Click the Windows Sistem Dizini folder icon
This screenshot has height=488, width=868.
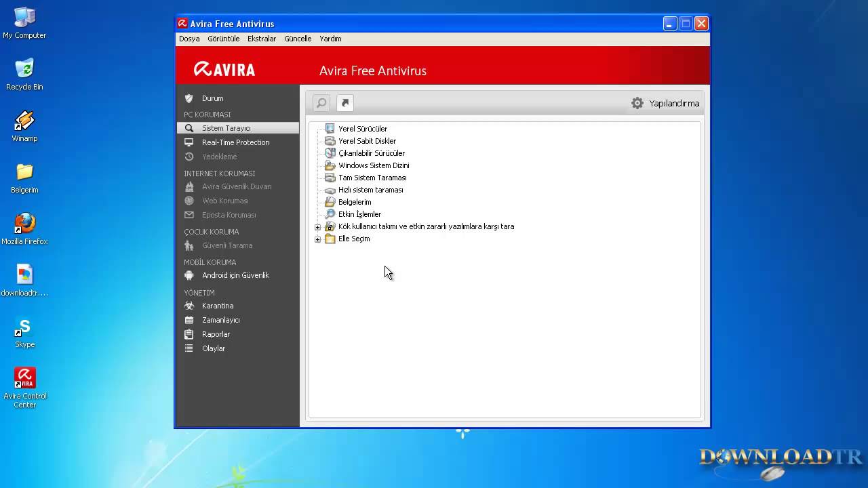[x=330, y=165]
